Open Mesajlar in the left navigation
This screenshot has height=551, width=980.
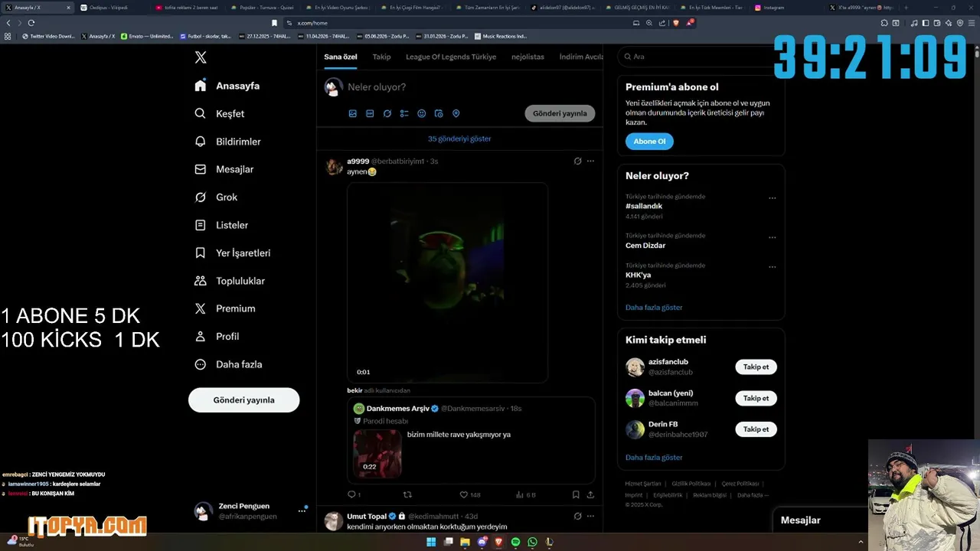224,169
